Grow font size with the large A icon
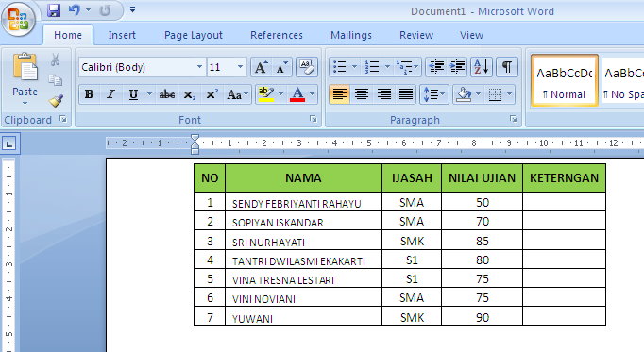The height and width of the screenshot is (352, 644). [x=261, y=67]
